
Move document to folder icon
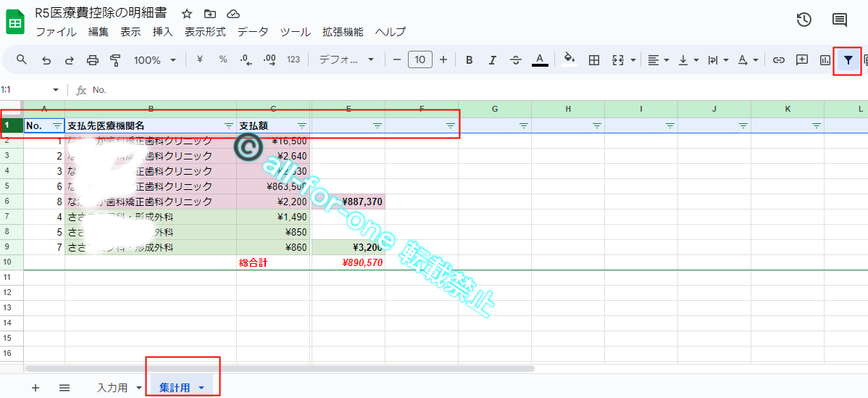[210, 13]
